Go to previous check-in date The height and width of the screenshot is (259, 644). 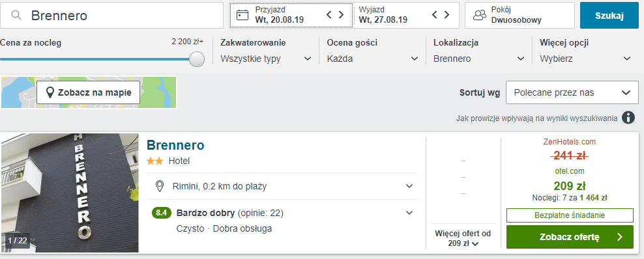329,15
